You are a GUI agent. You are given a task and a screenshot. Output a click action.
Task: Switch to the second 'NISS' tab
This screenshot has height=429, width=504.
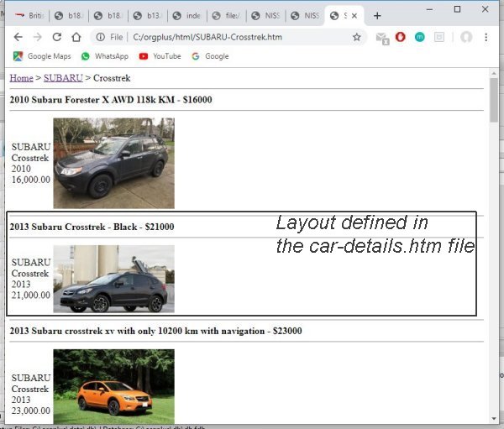click(x=306, y=16)
